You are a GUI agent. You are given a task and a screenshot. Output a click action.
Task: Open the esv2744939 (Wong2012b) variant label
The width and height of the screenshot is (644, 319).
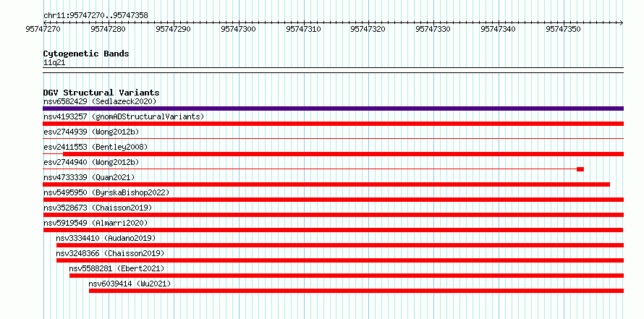[91, 132]
